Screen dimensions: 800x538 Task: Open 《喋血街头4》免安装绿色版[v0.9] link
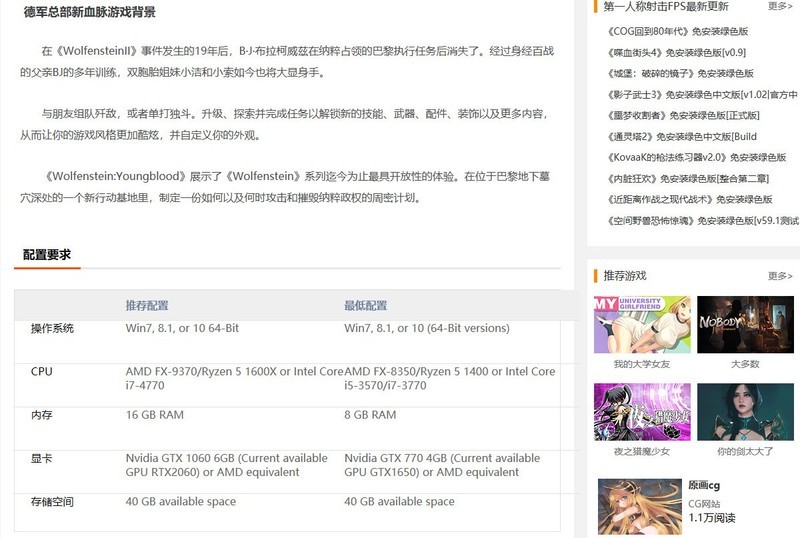[x=676, y=53]
